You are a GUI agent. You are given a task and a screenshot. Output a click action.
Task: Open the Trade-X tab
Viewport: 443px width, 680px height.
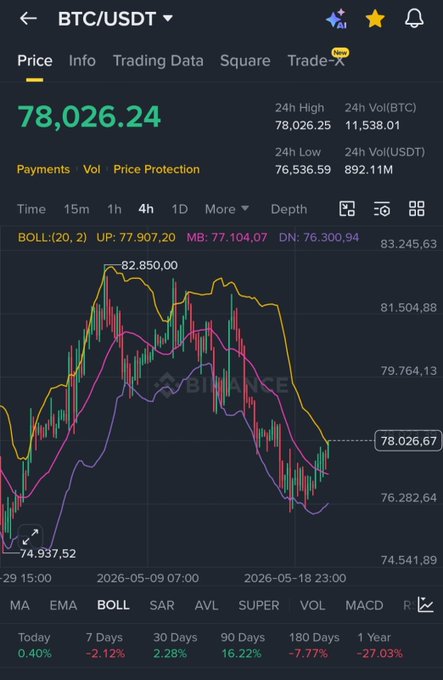click(x=316, y=61)
